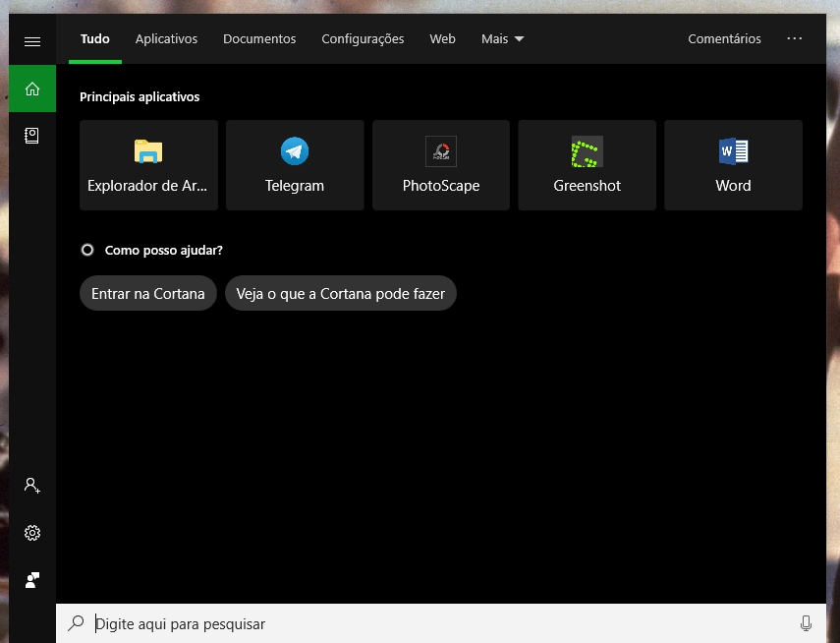This screenshot has height=643, width=840.
Task: Switch to the Configurações tab
Action: [x=363, y=39]
